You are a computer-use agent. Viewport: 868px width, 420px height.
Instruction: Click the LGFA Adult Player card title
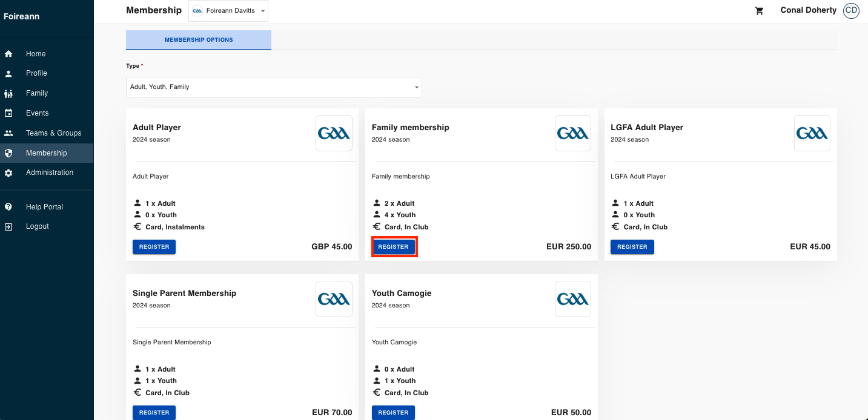647,127
